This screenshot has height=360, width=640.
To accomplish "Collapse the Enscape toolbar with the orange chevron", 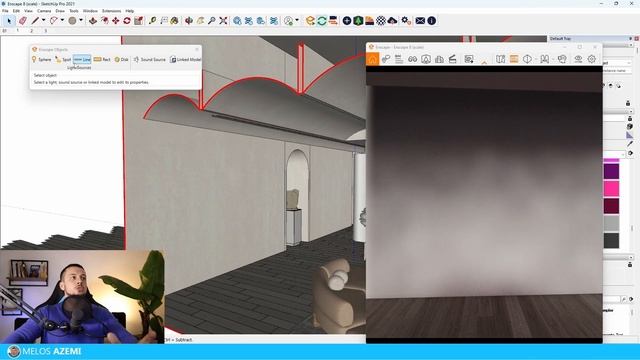I will pyautogui.click(x=484, y=62).
